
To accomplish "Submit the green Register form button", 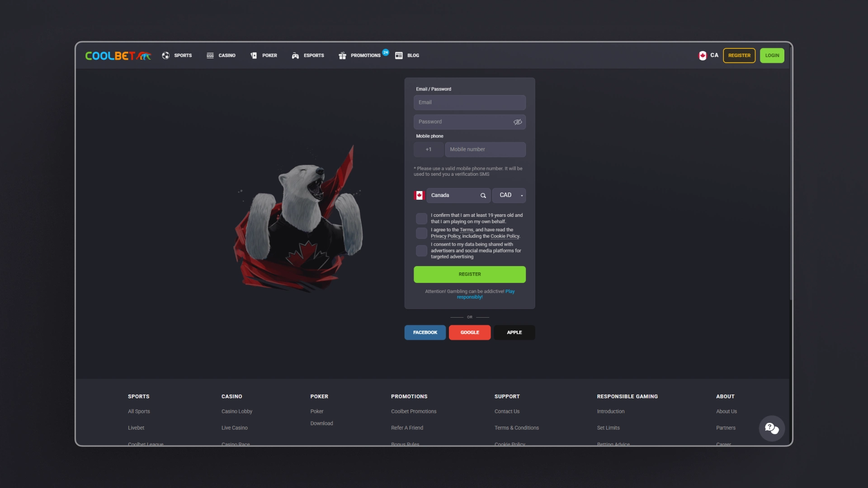I will tap(470, 275).
